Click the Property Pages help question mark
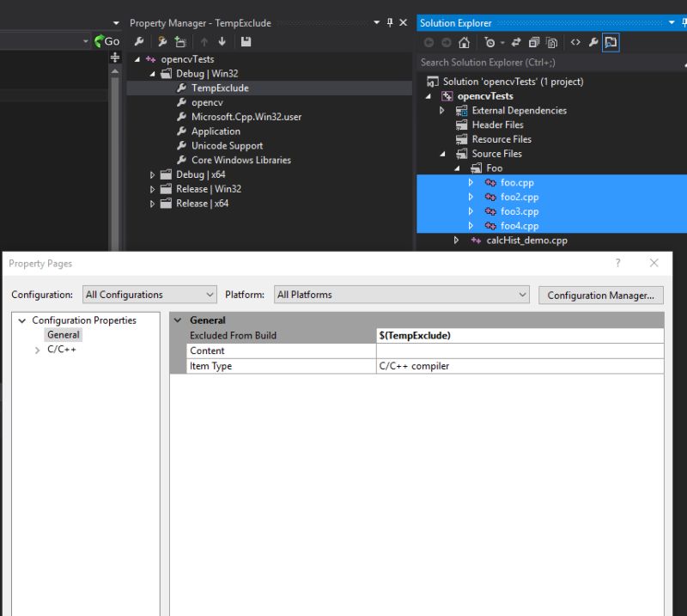The image size is (687, 616). tap(617, 263)
